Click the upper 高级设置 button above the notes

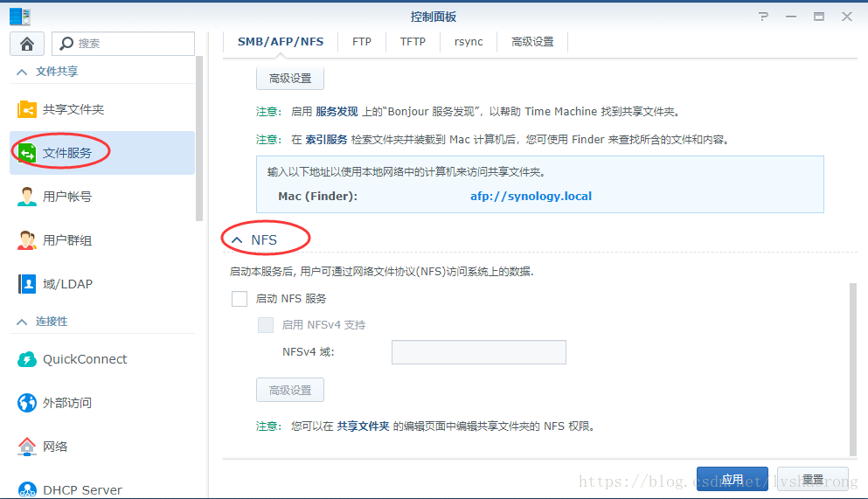click(x=290, y=79)
